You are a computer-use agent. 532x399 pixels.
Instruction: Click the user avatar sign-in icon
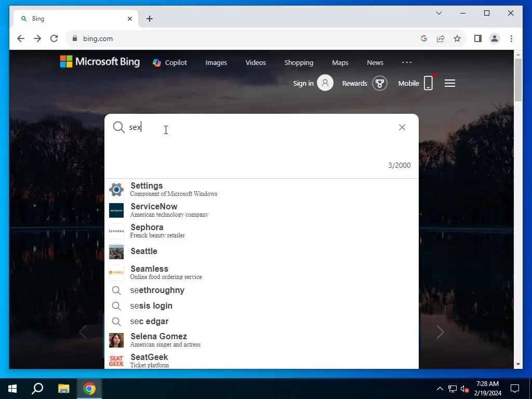(x=325, y=83)
